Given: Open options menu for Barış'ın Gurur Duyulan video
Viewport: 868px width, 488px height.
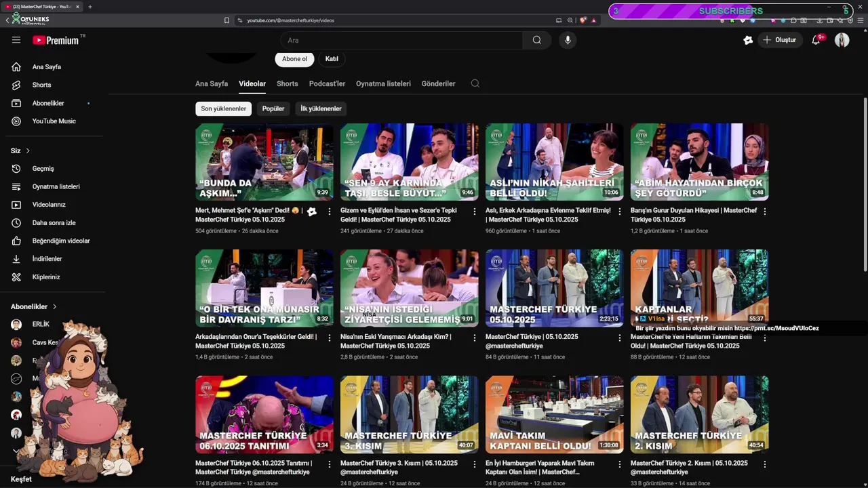Looking at the screenshot, I should 765,211.
